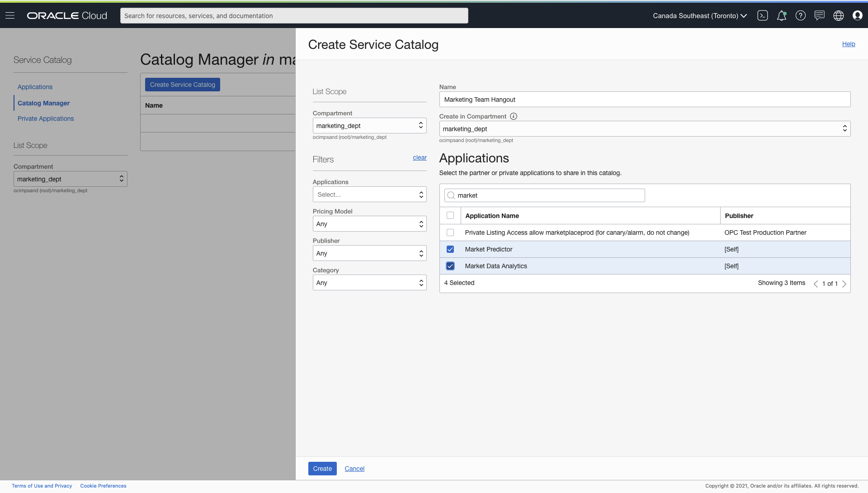
Task: Click the Create in Compartment info icon
Action: (514, 116)
